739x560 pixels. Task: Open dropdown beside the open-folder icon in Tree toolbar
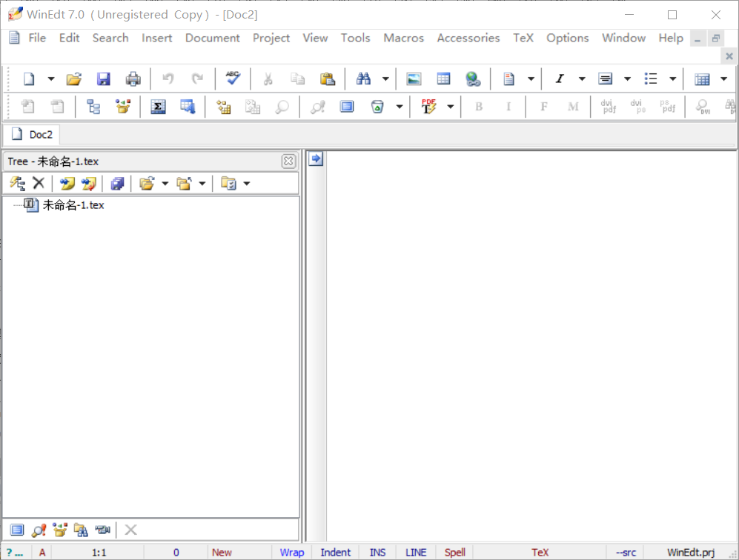point(165,183)
